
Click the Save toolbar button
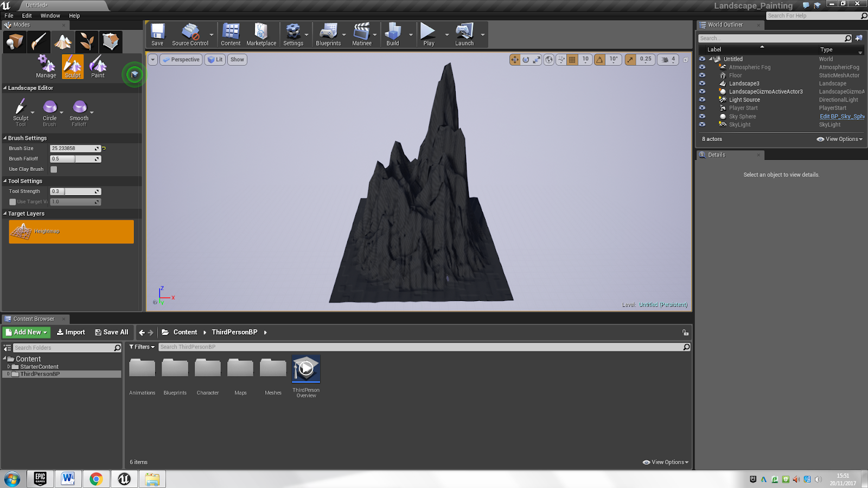(x=157, y=35)
